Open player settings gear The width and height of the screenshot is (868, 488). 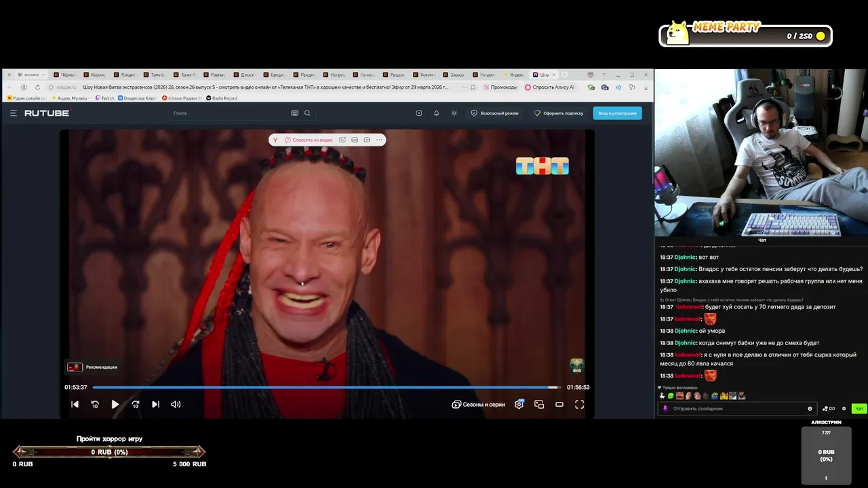coord(519,404)
